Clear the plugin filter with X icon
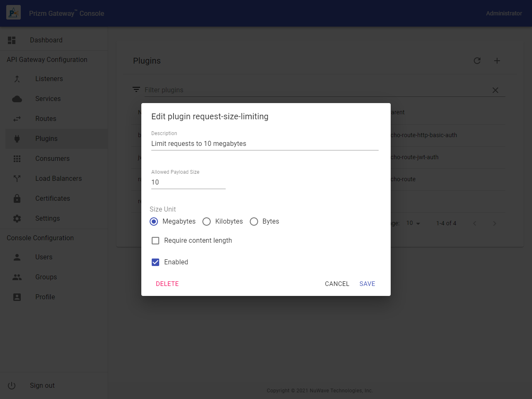The width and height of the screenshot is (532, 399). pyautogui.click(x=495, y=90)
